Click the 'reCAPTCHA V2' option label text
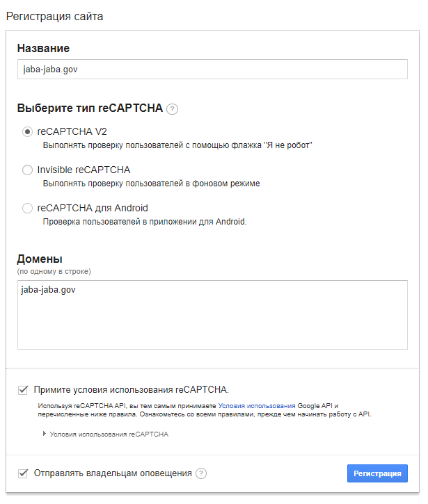This screenshot has width=428, height=504. (72, 131)
